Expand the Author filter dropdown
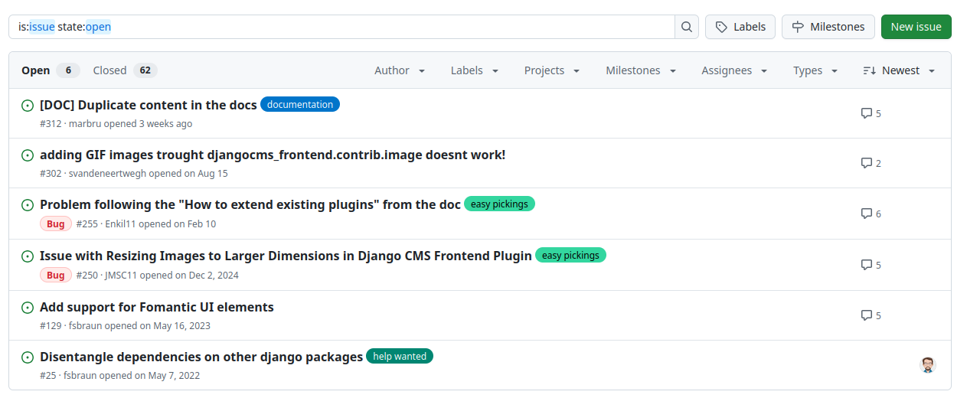Screen dimensions: 980x398 coord(400,70)
